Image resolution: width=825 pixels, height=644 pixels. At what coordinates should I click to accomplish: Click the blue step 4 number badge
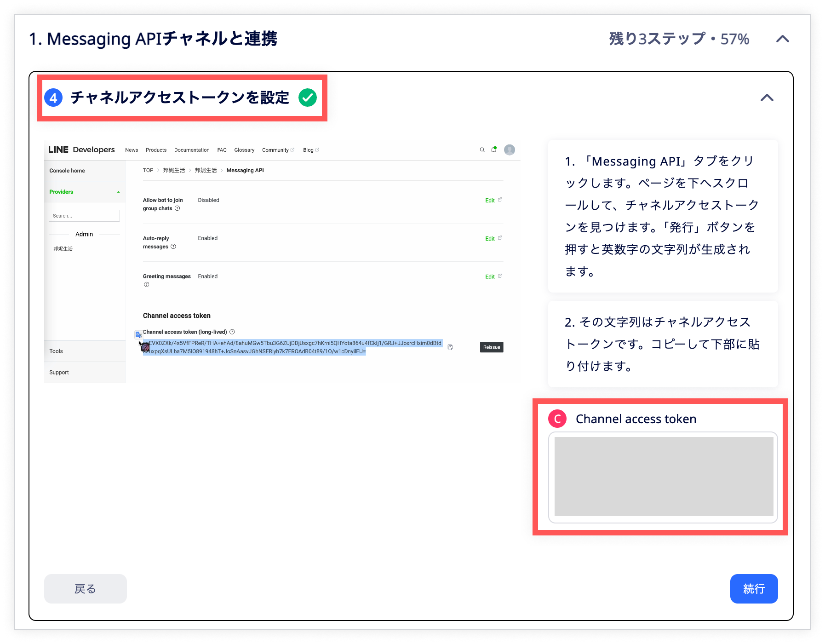click(53, 98)
